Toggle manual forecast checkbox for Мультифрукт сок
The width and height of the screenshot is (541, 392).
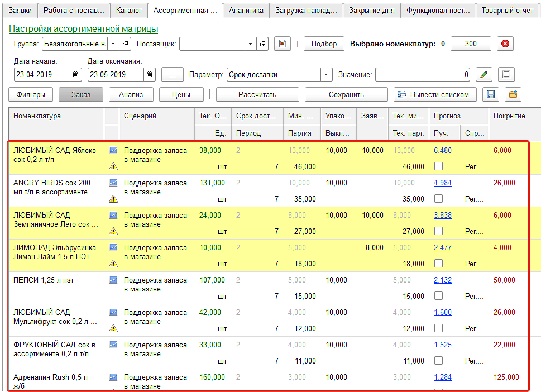(x=438, y=328)
